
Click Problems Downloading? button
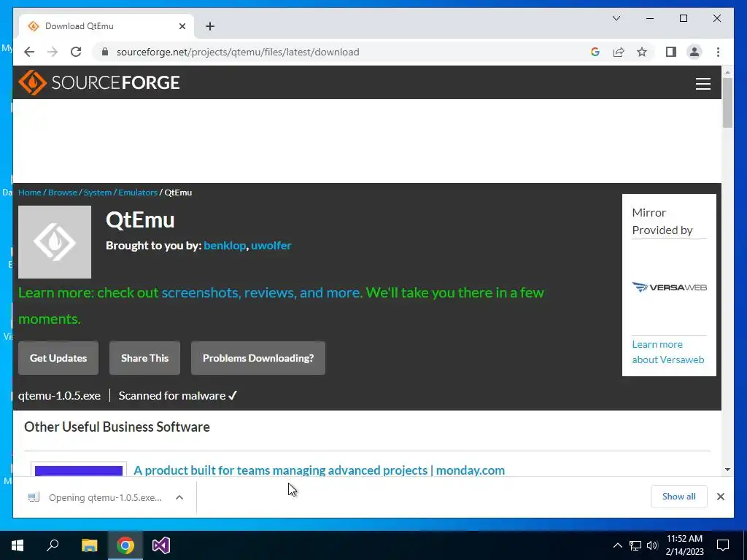(x=258, y=358)
